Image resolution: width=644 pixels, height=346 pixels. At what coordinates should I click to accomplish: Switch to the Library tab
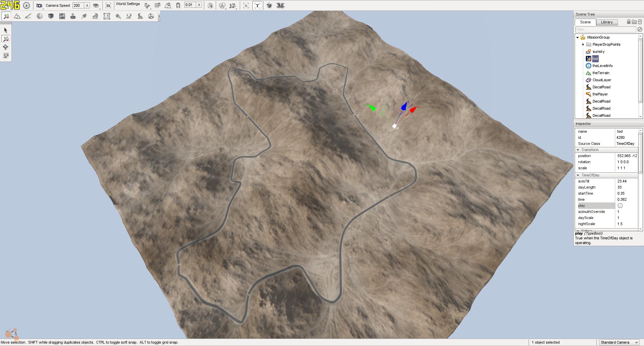(x=607, y=22)
